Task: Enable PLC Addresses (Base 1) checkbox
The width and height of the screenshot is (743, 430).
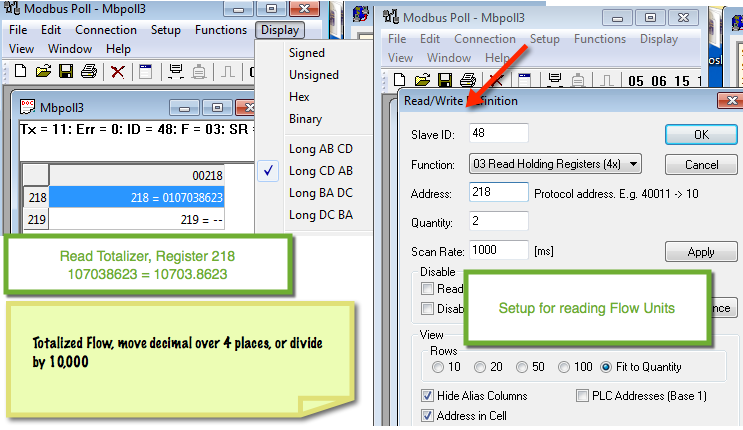Action: tap(582, 395)
